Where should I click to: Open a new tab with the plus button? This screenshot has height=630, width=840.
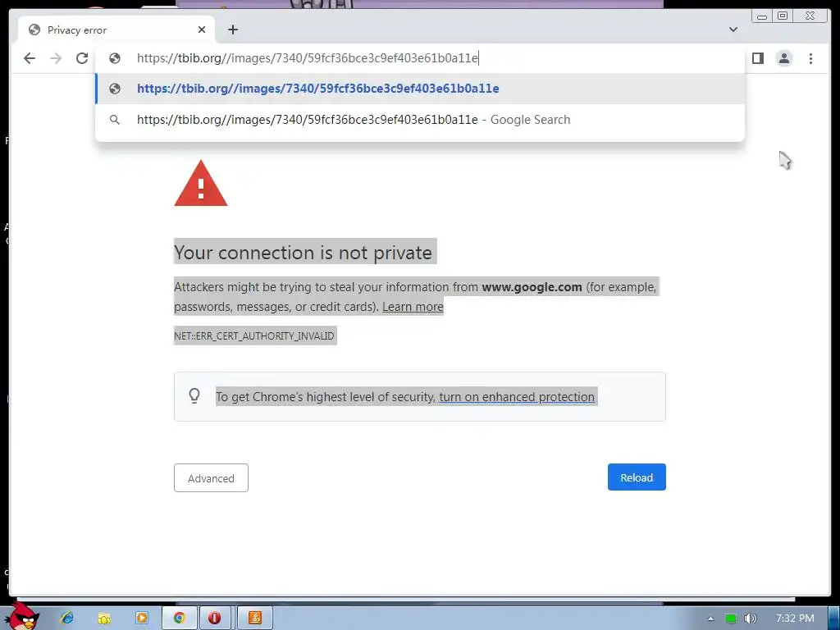click(x=233, y=30)
